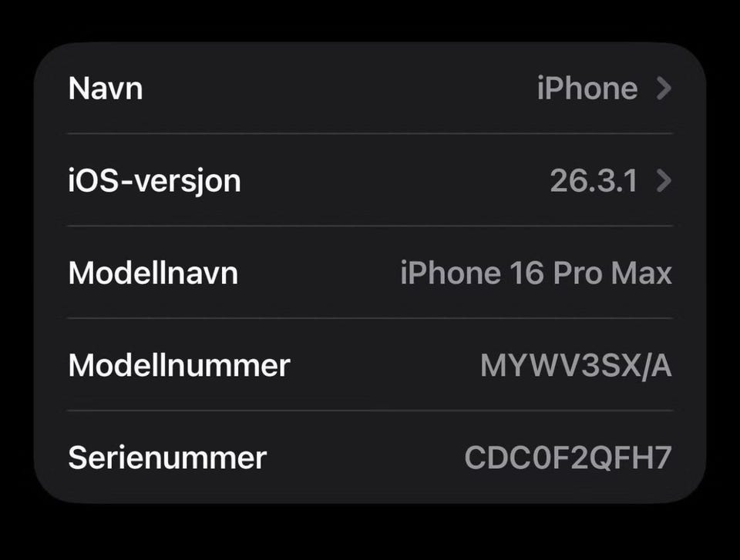Click the "/A" suffix of the model number
Viewport: 740px width, 560px height.
[656, 366]
